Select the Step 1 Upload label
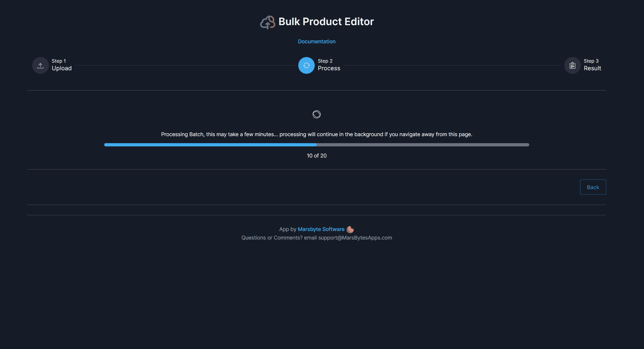The image size is (644, 349). (61, 68)
